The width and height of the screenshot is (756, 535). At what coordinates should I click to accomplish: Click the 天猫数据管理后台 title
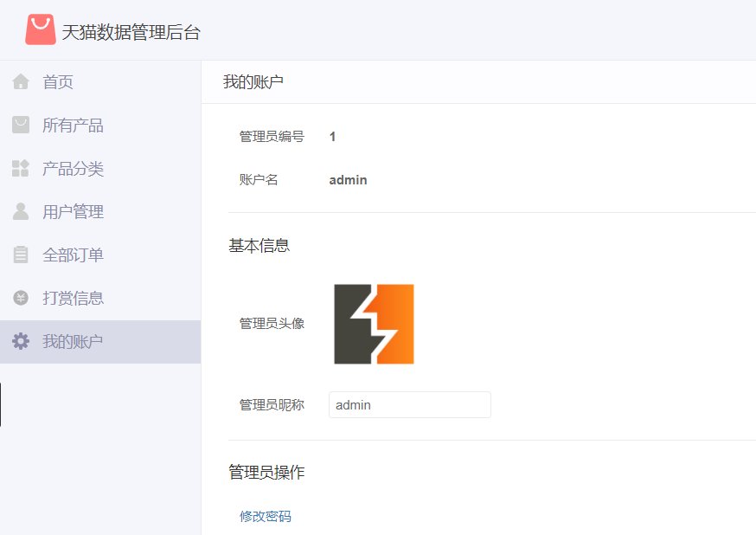pos(131,32)
